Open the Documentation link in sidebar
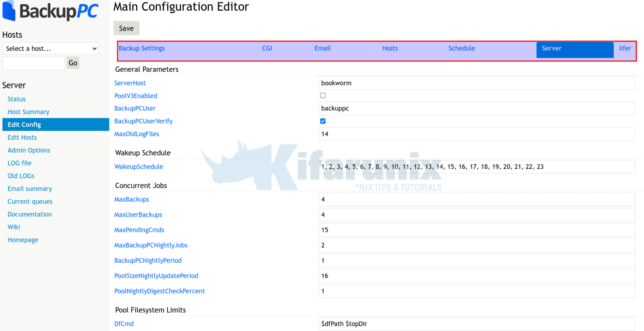Screen dimensions: 644x331 pos(30,214)
